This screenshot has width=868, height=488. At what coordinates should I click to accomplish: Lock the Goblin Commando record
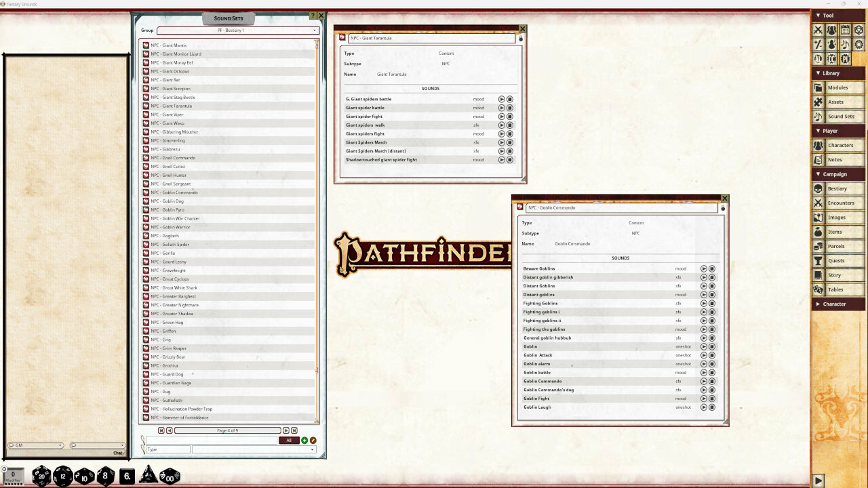tap(722, 208)
